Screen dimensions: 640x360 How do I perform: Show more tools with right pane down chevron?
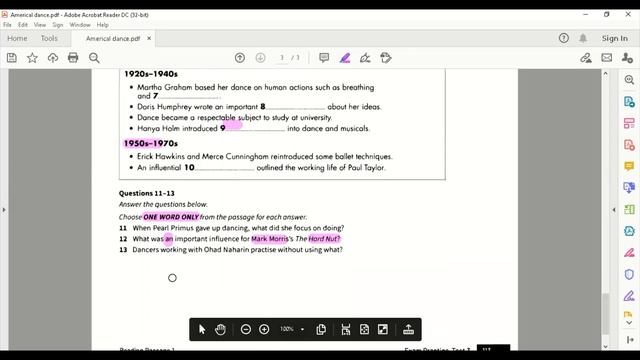click(629, 322)
